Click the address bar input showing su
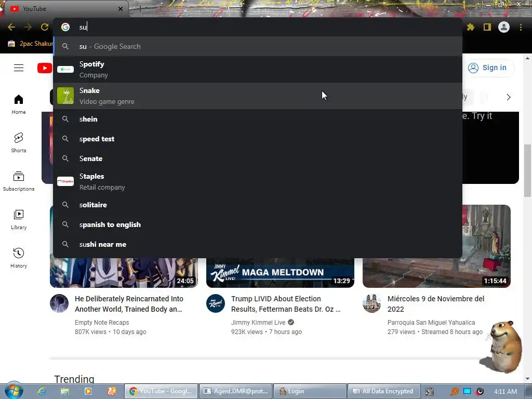532x399 pixels. pyautogui.click(x=258, y=27)
